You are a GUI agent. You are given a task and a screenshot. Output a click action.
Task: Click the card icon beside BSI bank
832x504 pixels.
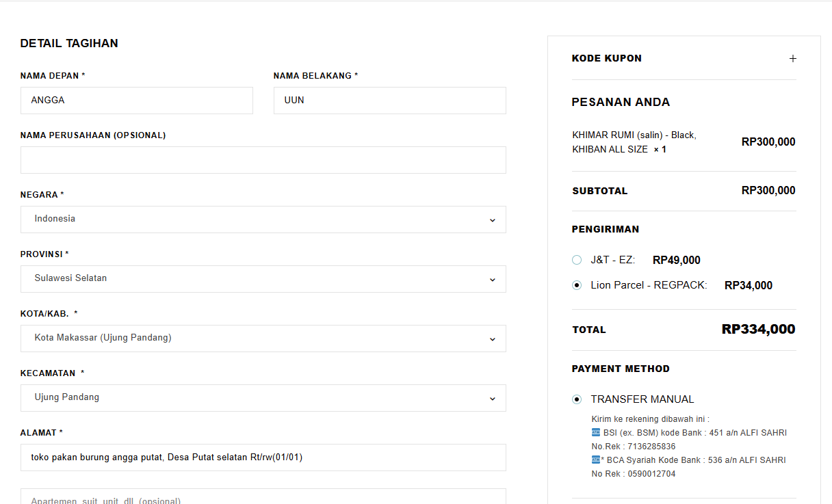[x=596, y=432]
